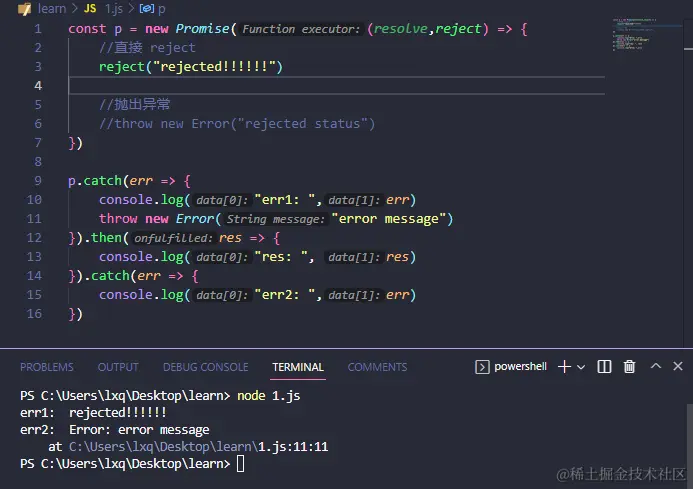This screenshot has width=693, height=489.
Task: Click 'Error: error message' in terminal output
Action: 139,430
